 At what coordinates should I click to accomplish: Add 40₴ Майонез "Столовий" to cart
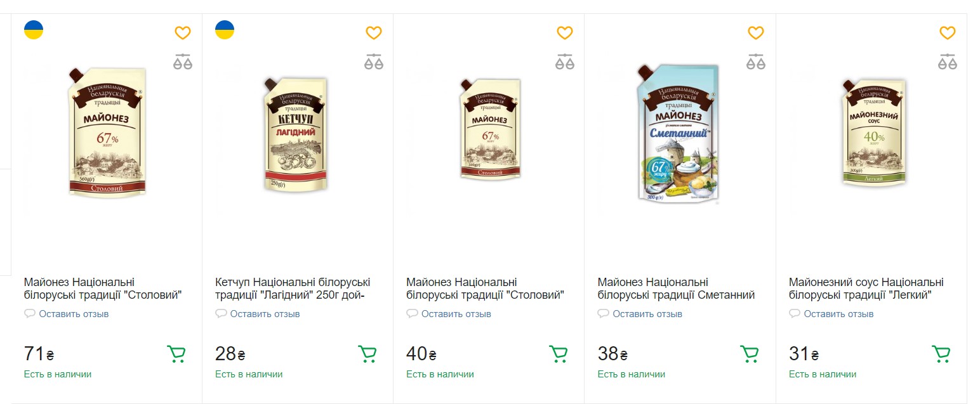(x=558, y=354)
